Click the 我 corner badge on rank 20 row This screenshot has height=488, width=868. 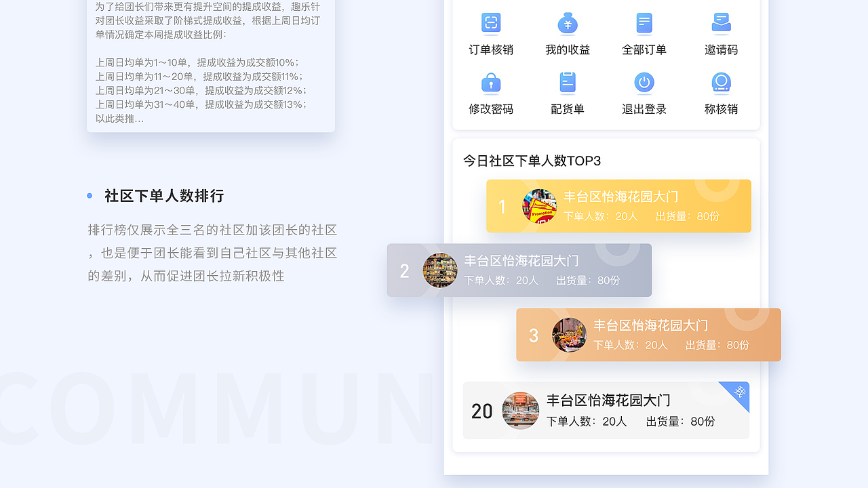(x=738, y=392)
